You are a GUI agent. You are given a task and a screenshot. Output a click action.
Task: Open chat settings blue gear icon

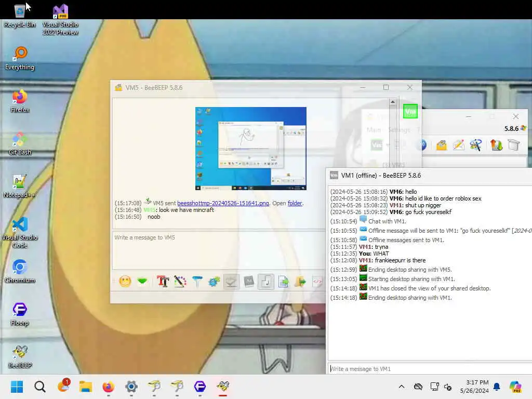coord(214,281)
